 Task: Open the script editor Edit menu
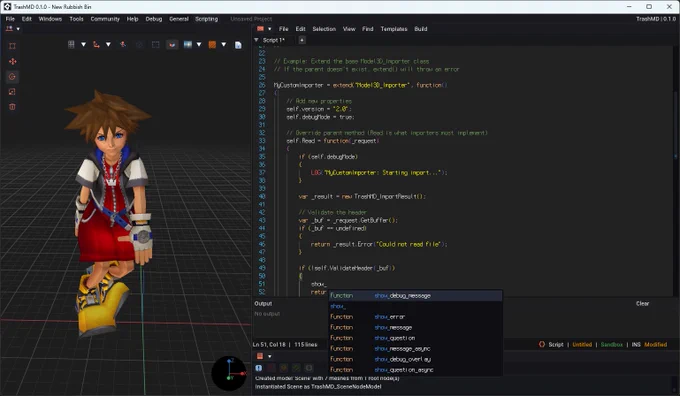[301, 29]
